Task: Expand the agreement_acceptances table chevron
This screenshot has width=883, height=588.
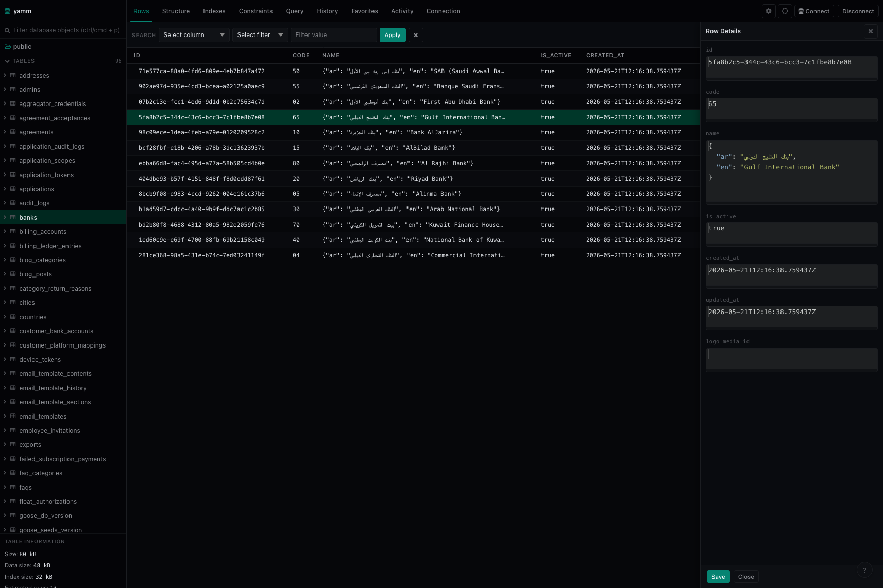Action: point(5,118)
